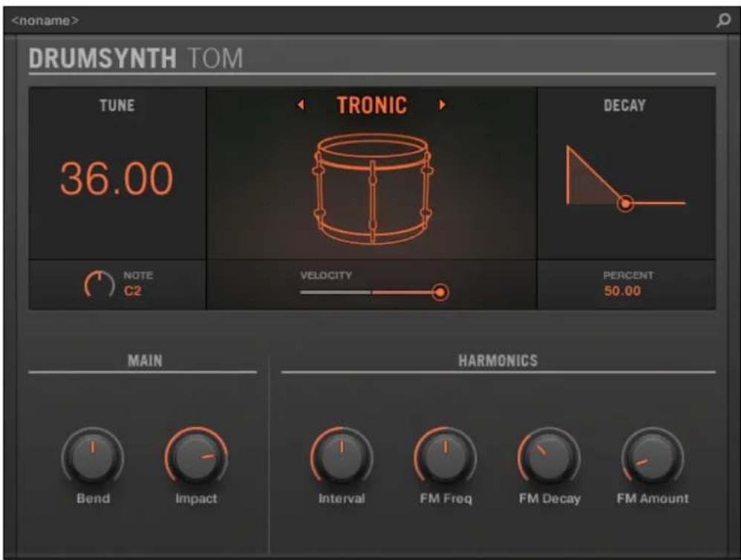Click the Interval label text
This screenshot has width=741, height=560.
point(342,498)
